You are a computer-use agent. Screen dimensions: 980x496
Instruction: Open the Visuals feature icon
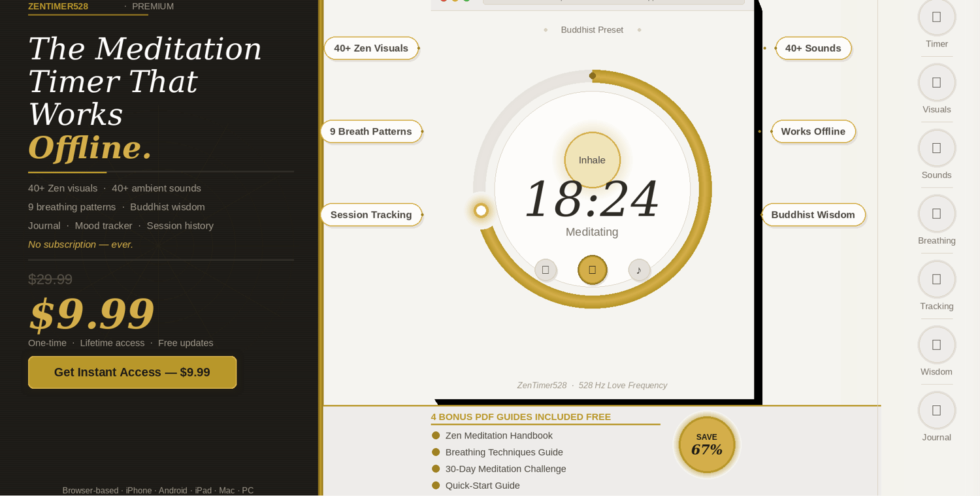pyautogui.click(x=936, y=82)
